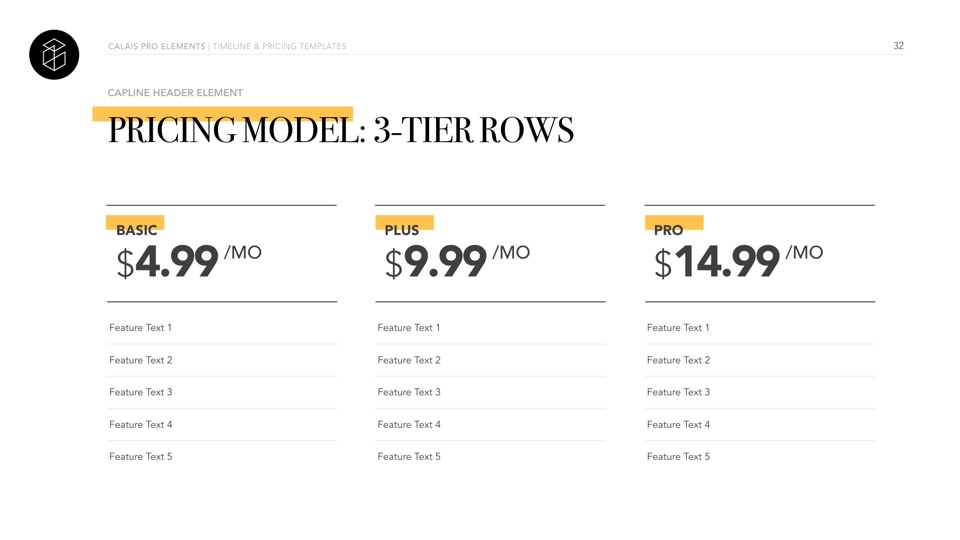Click "/MO" next to the $14.99 price
The height and width of the screenshot is (540, 960).
[x=804, y=253]
